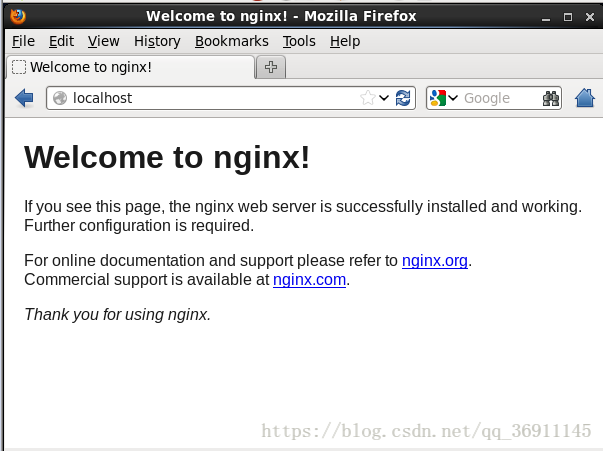Open a new tab with plus button
The height and width of the screenshot is (451, 603).
coord(271,67)
